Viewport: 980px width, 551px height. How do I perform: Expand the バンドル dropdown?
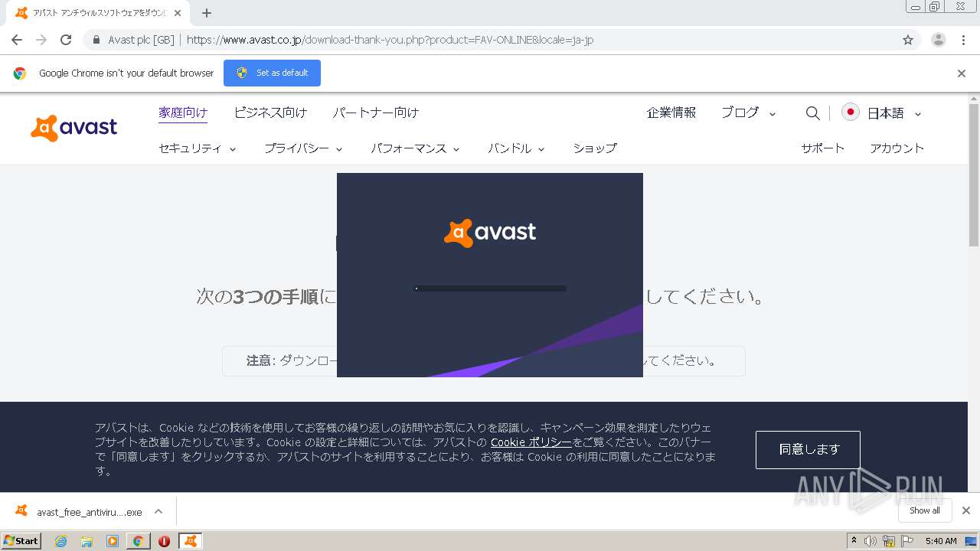(x=516, y=148)
